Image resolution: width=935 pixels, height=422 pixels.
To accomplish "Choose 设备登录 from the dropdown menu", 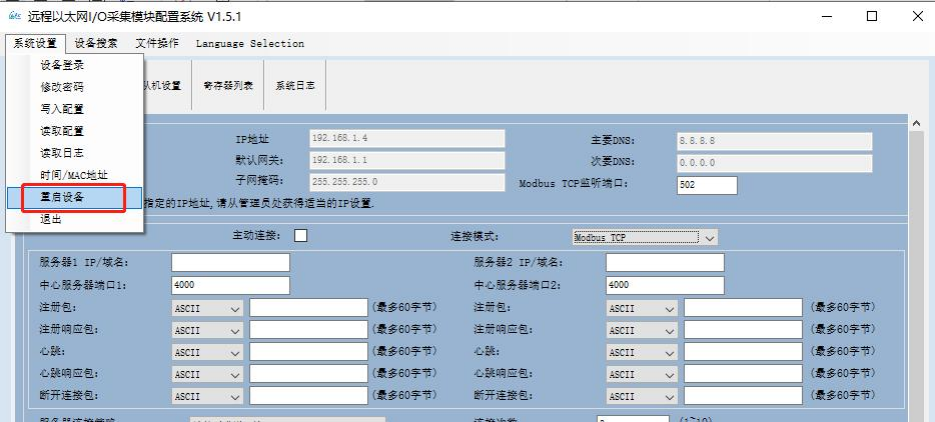I will pos(75,65).
